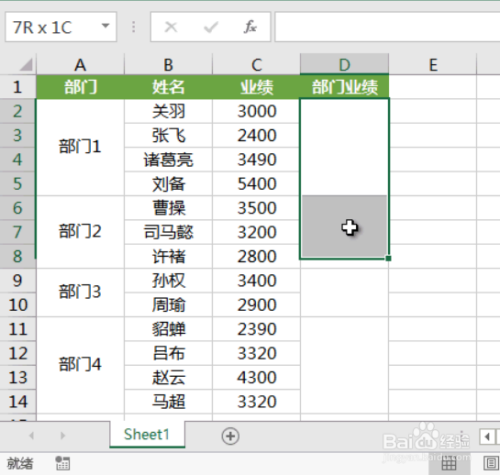Screen dimensions: 500x475
Task: Click the value 2390 in column C
Action: [256, 329]
